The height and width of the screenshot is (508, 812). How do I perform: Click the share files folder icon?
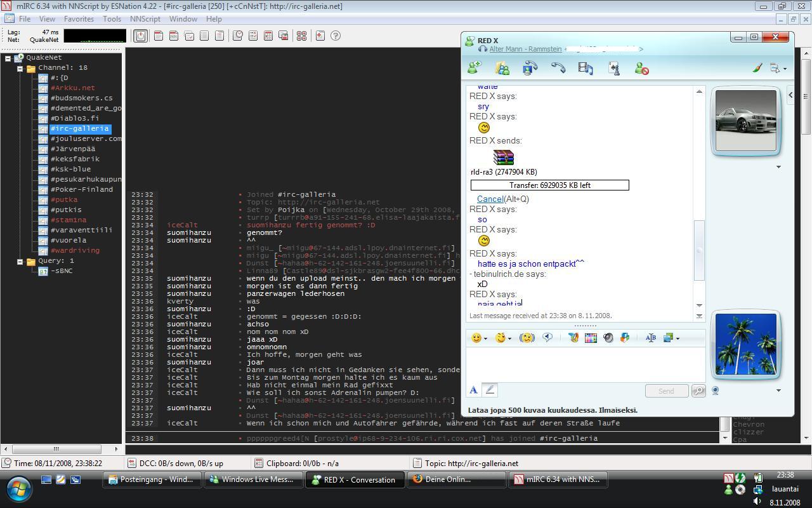coord(502,68)
